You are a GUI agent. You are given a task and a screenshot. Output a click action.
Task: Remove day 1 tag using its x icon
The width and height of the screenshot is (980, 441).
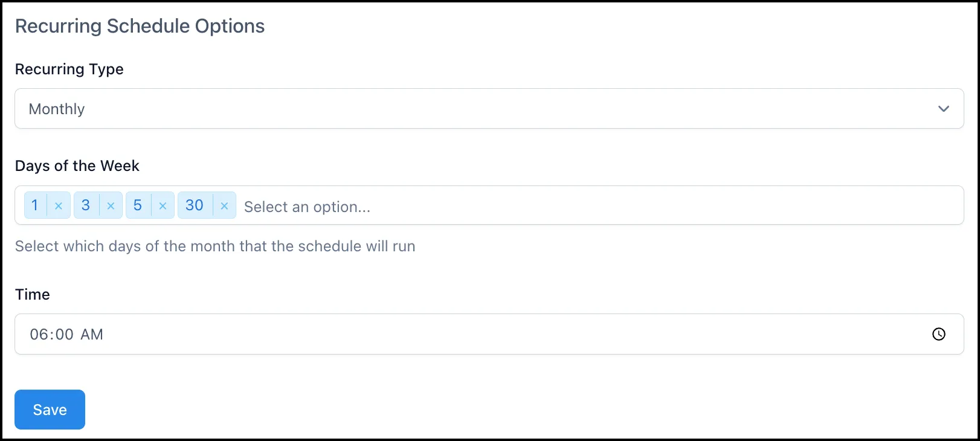(59, 205)
